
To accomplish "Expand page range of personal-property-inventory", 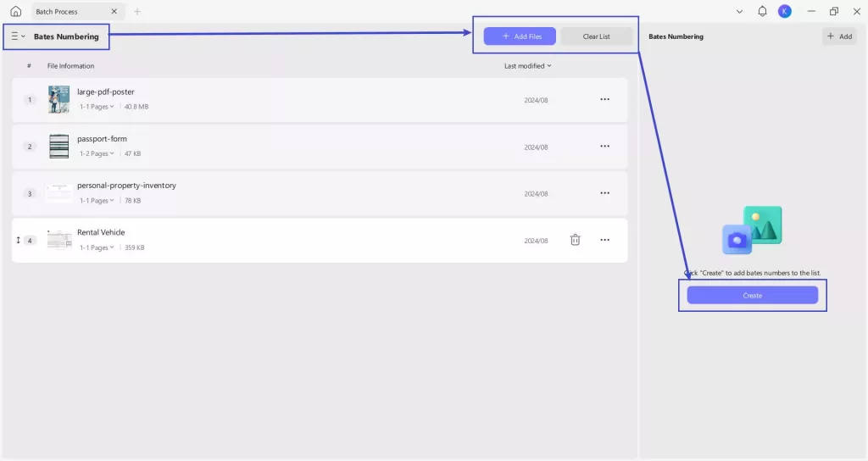I will point(97,200).
